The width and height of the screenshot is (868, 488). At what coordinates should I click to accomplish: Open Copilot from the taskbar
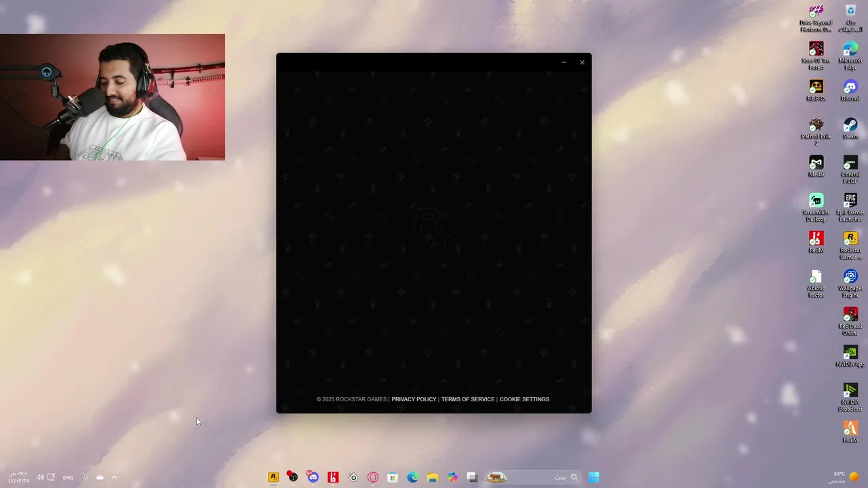tap(452, 477)
